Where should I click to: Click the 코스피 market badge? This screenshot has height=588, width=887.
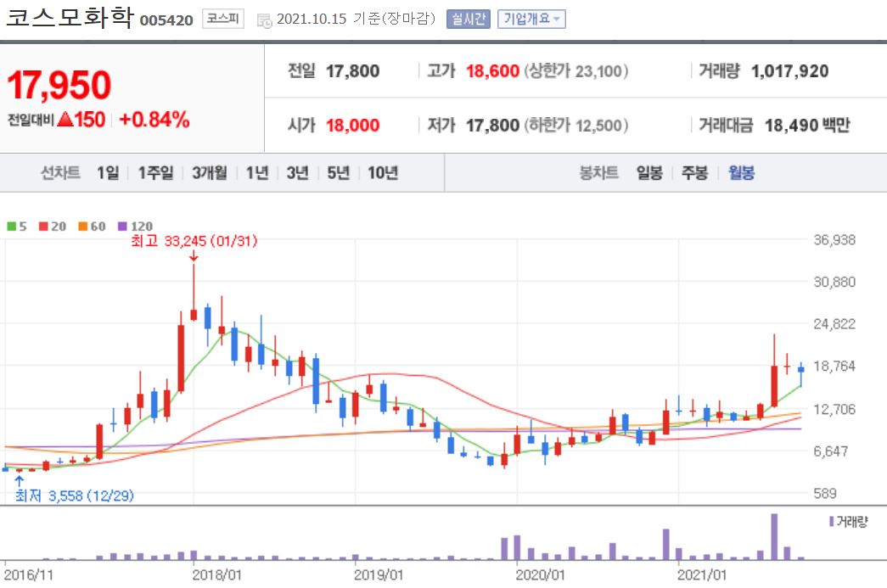coord(223,19)
